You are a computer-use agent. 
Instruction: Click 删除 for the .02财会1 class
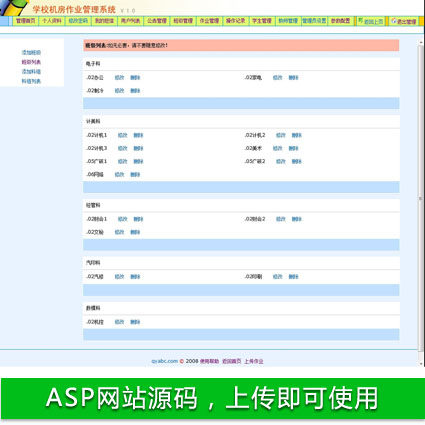pos(138,219)
